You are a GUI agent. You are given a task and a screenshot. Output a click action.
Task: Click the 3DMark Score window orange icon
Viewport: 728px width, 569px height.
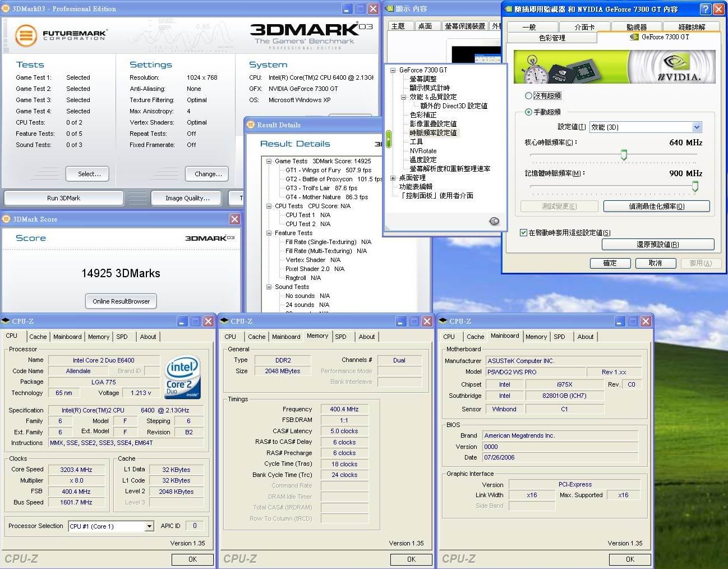[6, 219]
